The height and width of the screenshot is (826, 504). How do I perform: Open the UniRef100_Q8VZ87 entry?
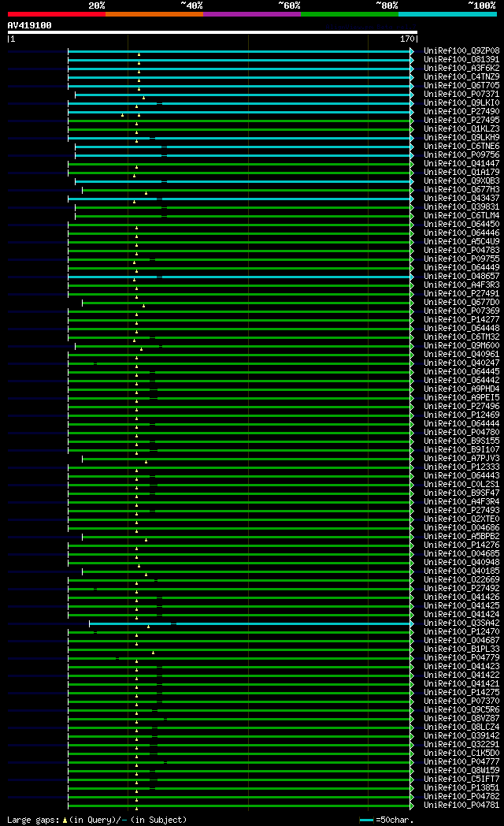click(462, 719)
